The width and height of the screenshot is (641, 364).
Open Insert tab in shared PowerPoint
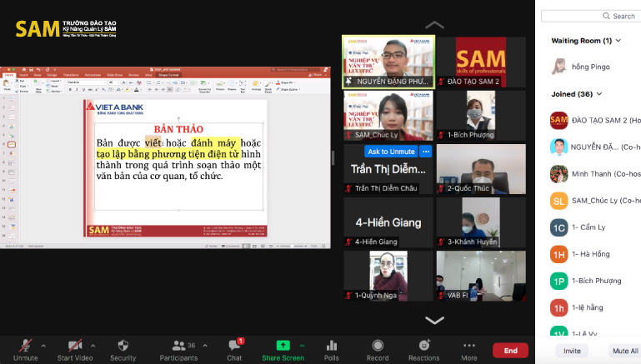click(23, 75)
